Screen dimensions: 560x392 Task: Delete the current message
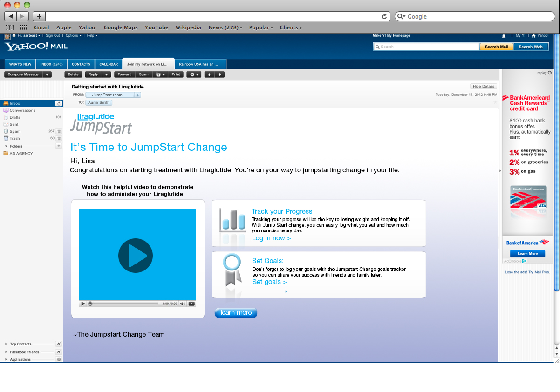(x=73, y=74)
